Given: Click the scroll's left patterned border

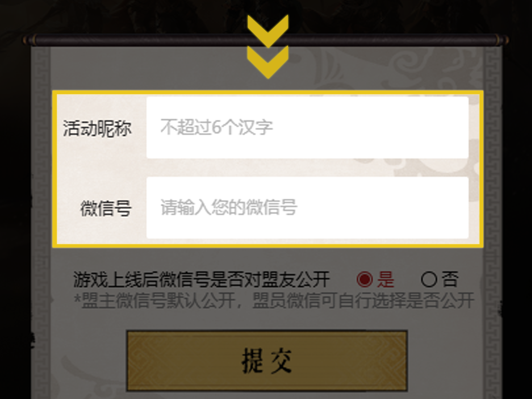Looking at the screenshot, I should (x=41, y=222).
